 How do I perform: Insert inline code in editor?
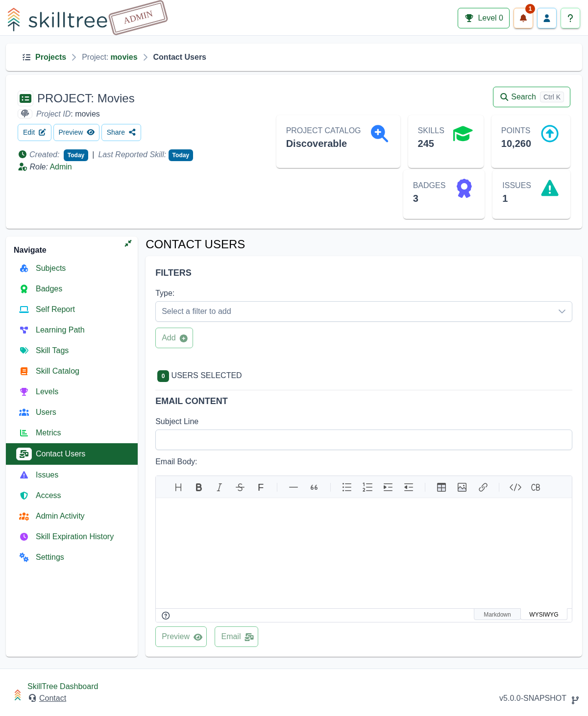tap(515, 487)
